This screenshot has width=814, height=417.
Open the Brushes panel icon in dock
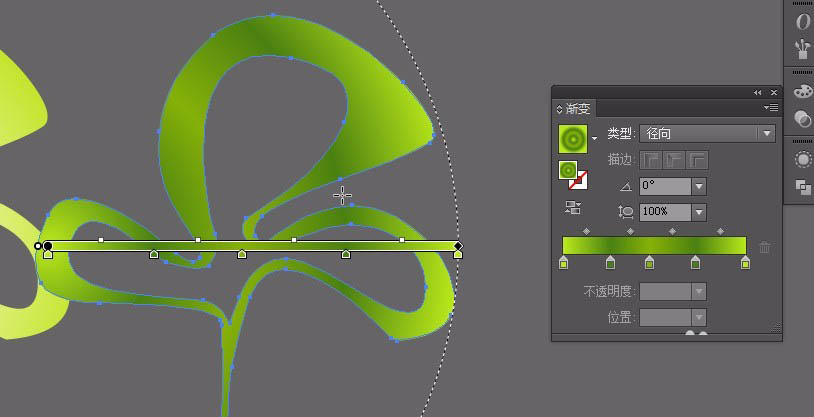coord(803,50)
